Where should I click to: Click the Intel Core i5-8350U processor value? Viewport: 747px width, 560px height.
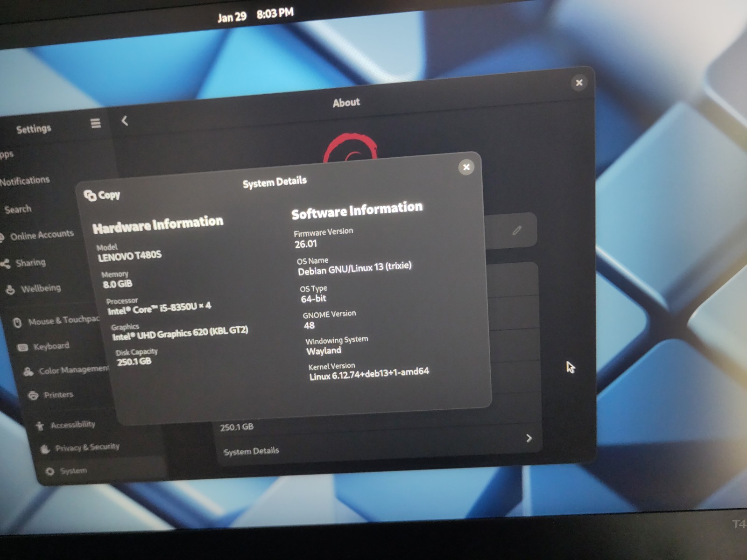[x=159, y=308]
